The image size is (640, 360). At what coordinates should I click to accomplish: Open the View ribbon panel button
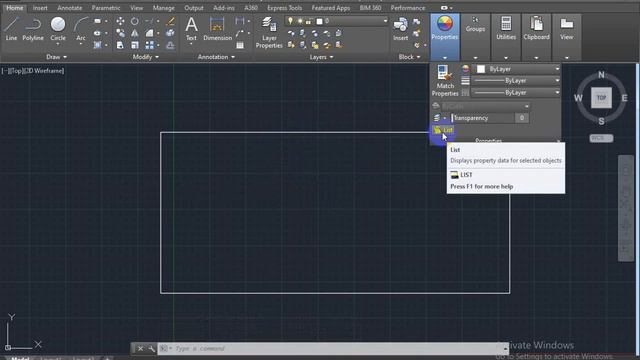click(567, 36)
